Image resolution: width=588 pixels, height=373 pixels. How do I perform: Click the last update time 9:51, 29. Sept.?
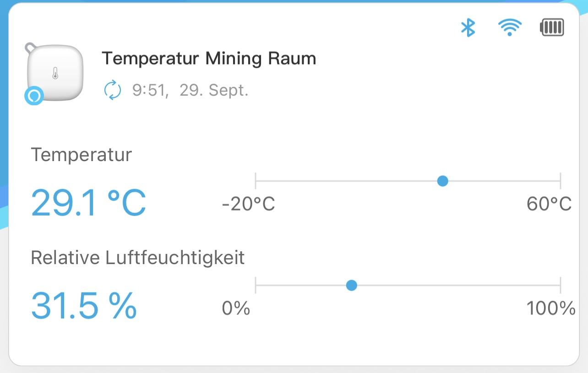(x=190, y=90)
